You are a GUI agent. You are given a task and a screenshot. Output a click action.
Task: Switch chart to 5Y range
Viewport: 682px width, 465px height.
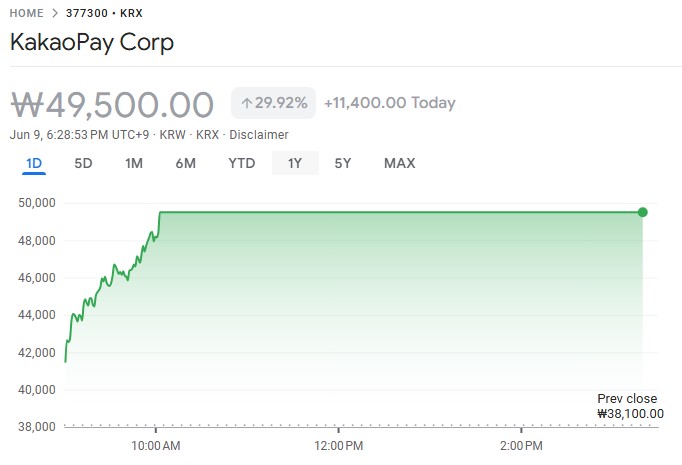[x=343, y=163]
